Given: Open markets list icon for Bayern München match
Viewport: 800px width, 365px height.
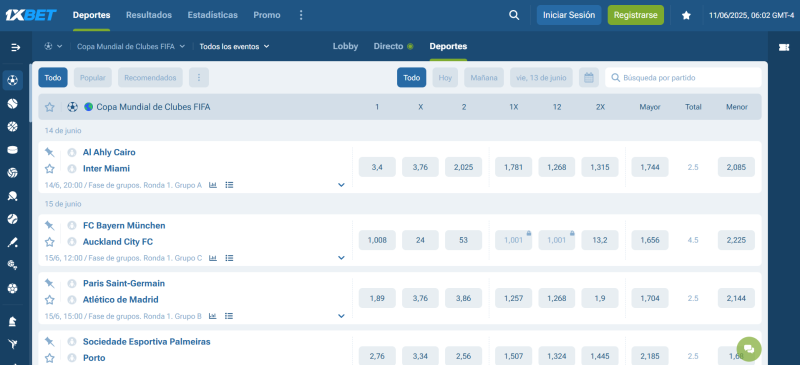Looking at the screenshot, I should coord(229,258).
